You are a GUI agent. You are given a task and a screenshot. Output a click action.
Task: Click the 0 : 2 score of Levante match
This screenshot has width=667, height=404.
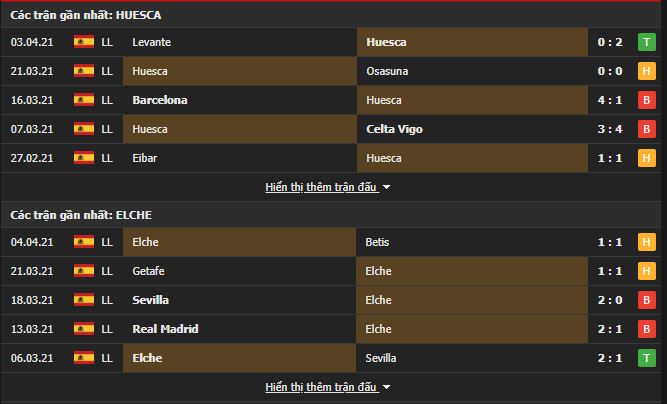(610, 42)
